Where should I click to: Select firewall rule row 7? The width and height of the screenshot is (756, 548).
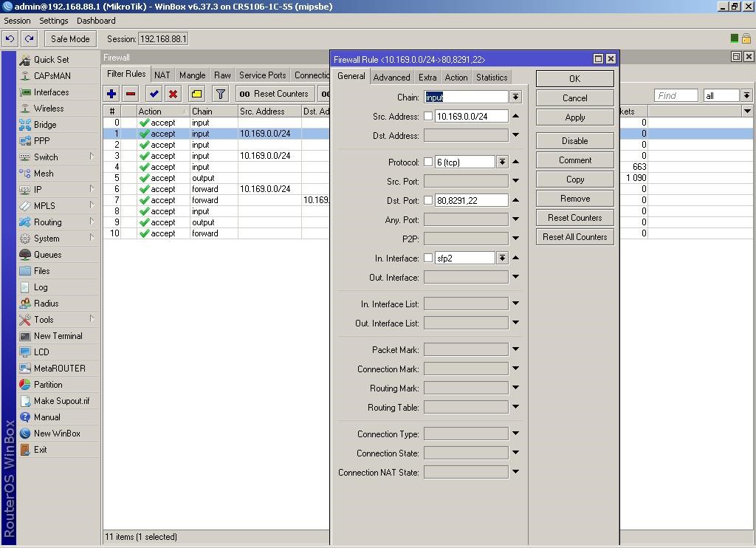click(x=216, y=199)
